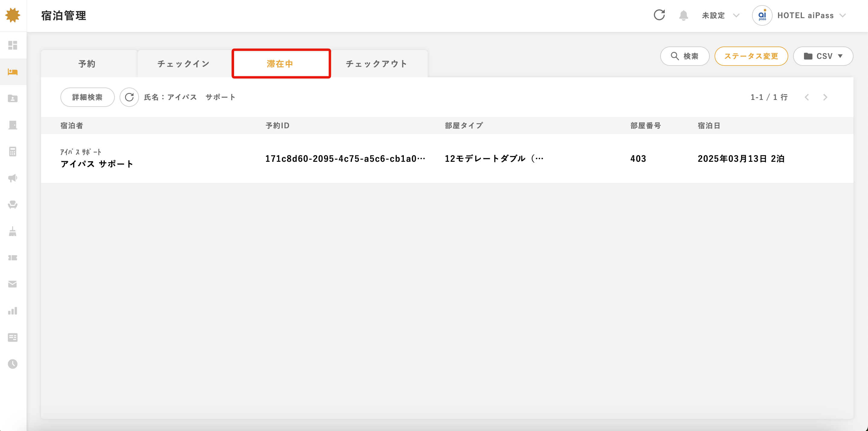The width and height of the screenshot is (868, 431).
Task: Switch to the チェックアウト tab
Action: pos(377,64)
